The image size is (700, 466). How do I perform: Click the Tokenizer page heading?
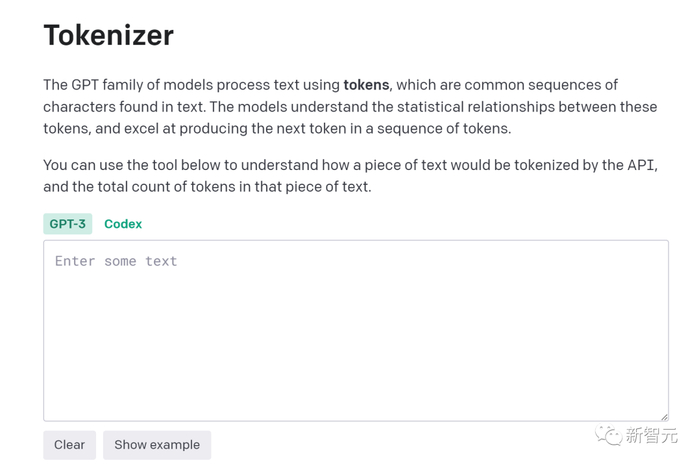point(108,35)
